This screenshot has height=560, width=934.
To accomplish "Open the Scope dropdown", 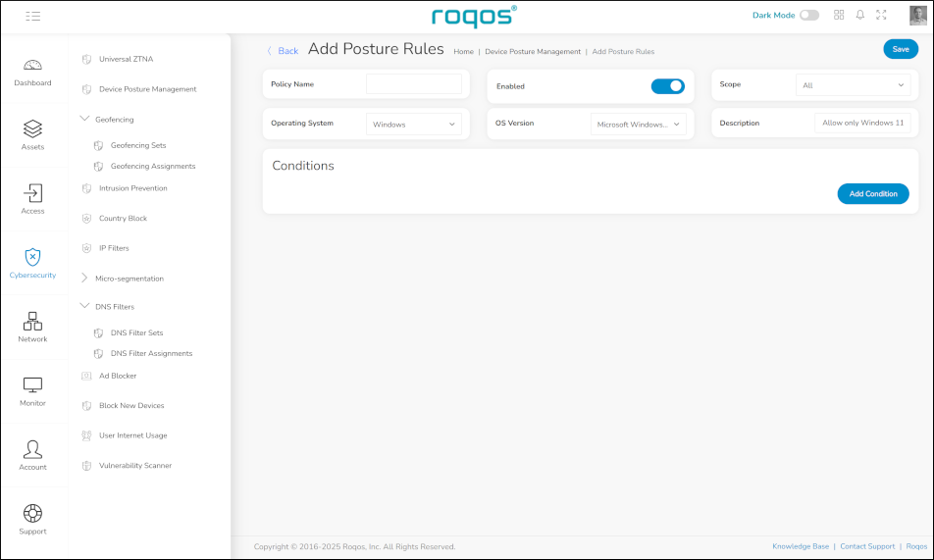I will (x=853, y=85).
